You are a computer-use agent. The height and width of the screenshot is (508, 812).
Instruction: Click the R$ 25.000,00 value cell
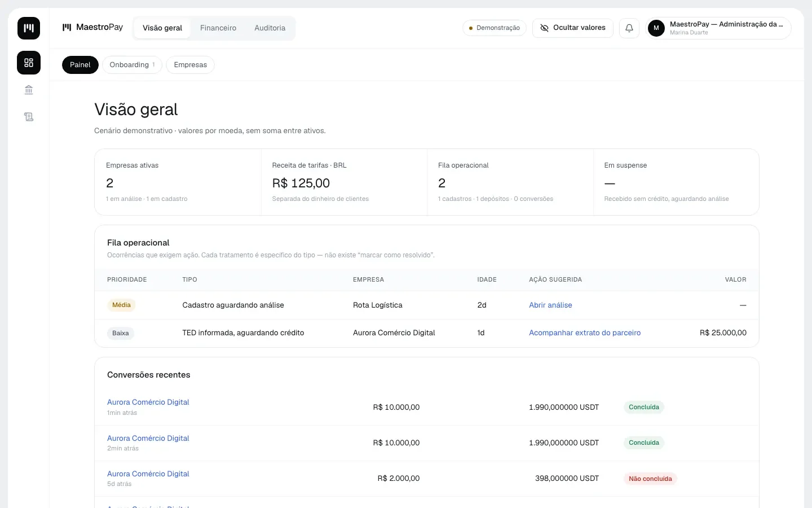click(x=723, y=333)
